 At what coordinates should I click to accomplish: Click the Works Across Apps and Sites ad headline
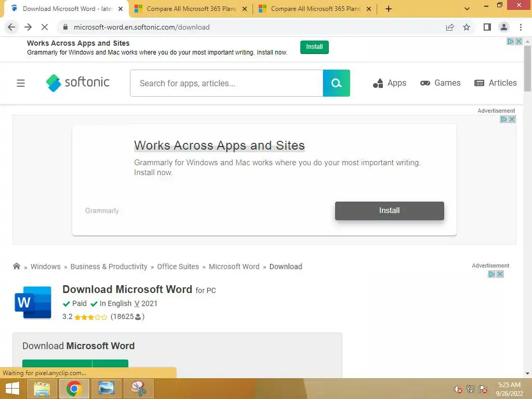[x=220, y=145]
